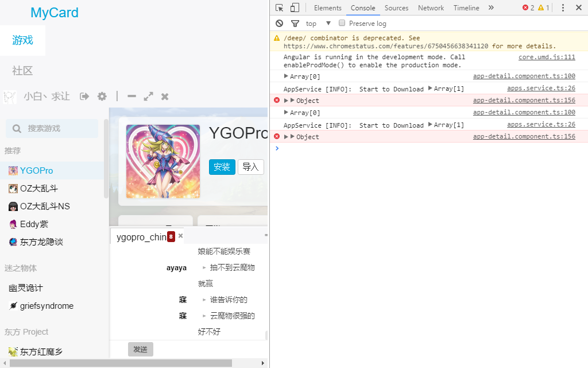Click the logout icon beside the username
Screen dimensions: 588x368
click(84, 97)
